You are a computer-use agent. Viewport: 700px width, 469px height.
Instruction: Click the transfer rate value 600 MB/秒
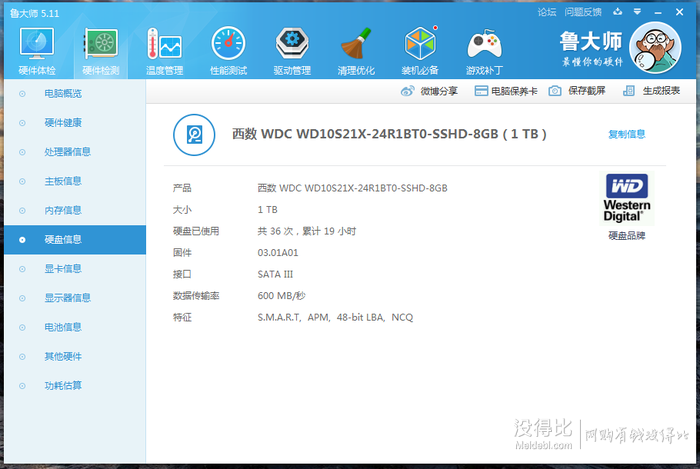281,296
